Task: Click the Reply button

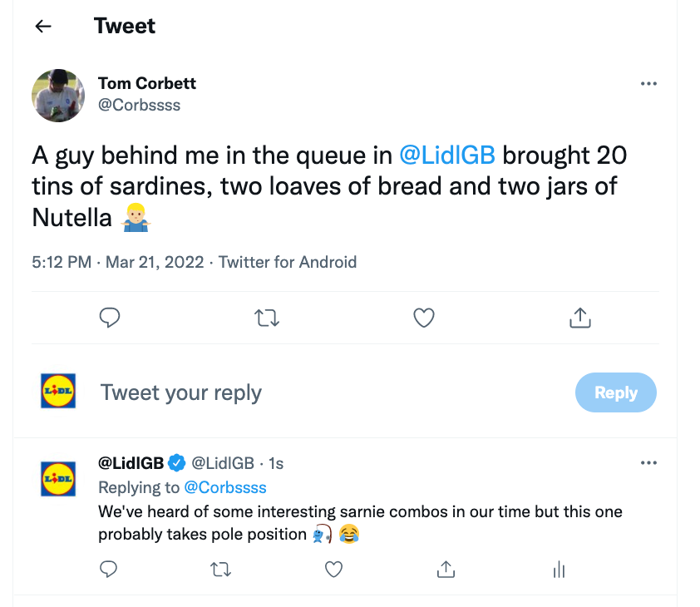Action: (x=616, y=392)
